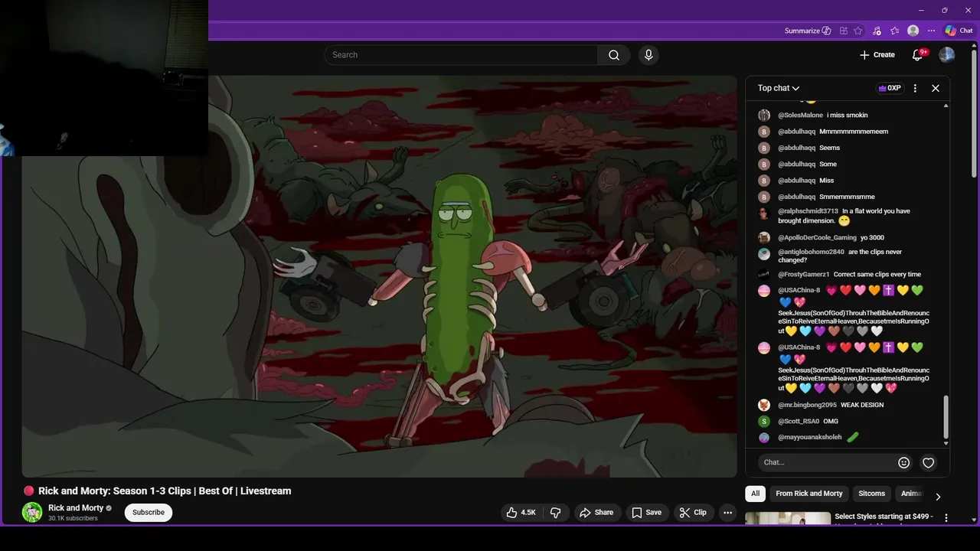Like the video (4.5K)
This screenshot has height=551, width=980.
521,513
